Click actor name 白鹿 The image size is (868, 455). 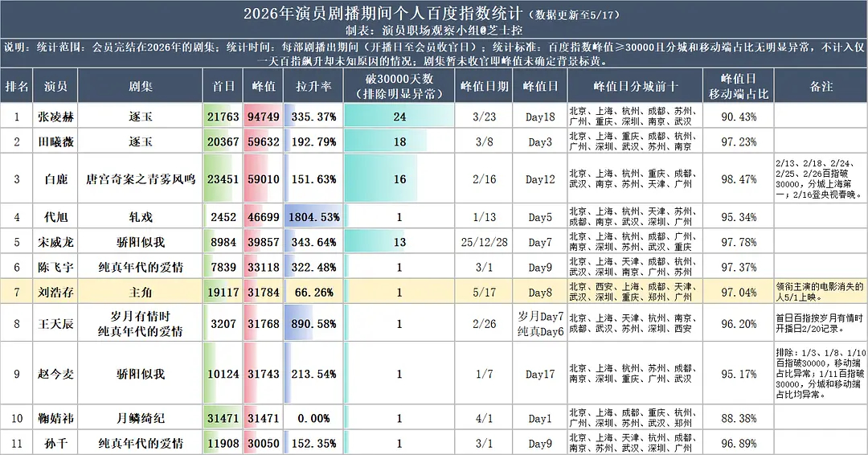click(56, 179)
